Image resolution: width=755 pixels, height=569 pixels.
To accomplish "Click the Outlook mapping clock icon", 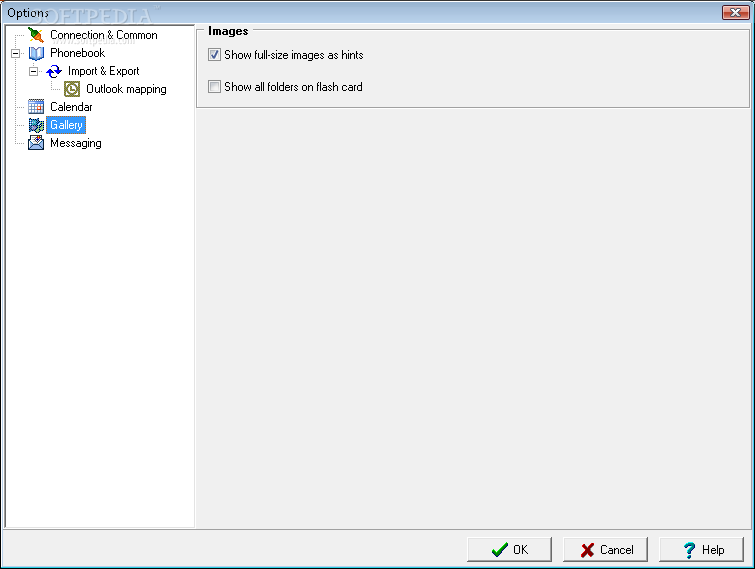I will point(72,89).
